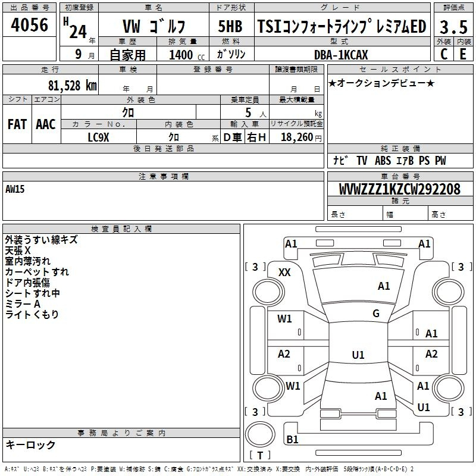Viewport: 476px width, 476px height.
Task: Click the model code DBA-1KCAX
Action: pos(341,55)
